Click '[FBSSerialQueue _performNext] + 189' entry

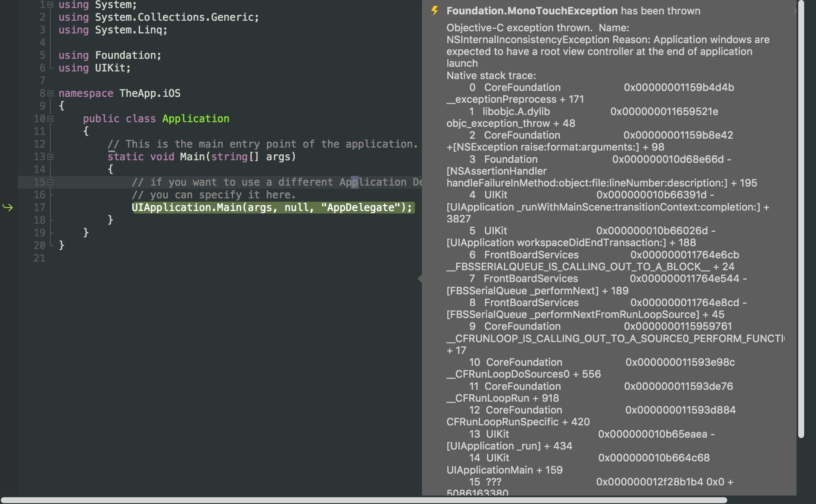[x=537, y=291]
